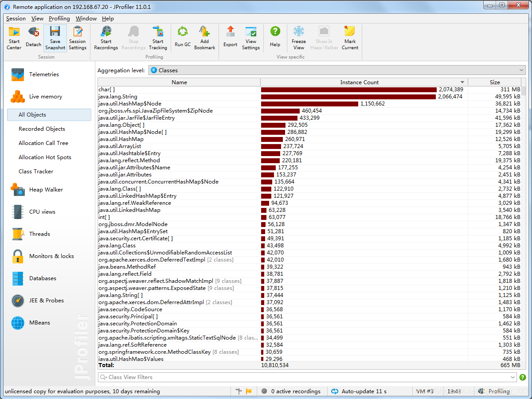Click green help icon beside filter
The image size is (532, 399).
click(x=523, y=377)
